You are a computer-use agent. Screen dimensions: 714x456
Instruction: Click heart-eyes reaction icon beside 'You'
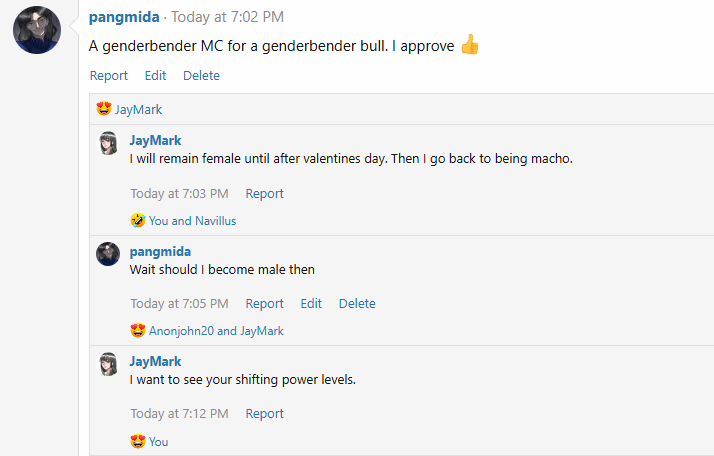(x=138, y=441)
